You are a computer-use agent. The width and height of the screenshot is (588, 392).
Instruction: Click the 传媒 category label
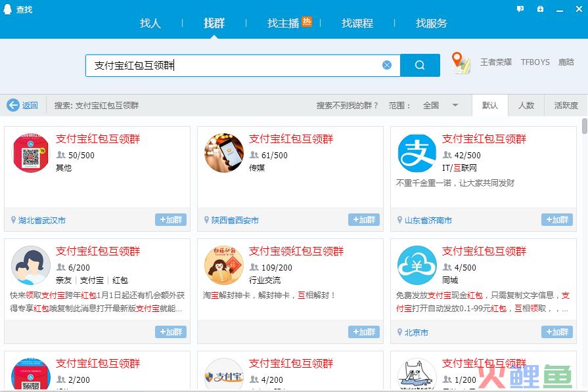(x=257, y=167)
